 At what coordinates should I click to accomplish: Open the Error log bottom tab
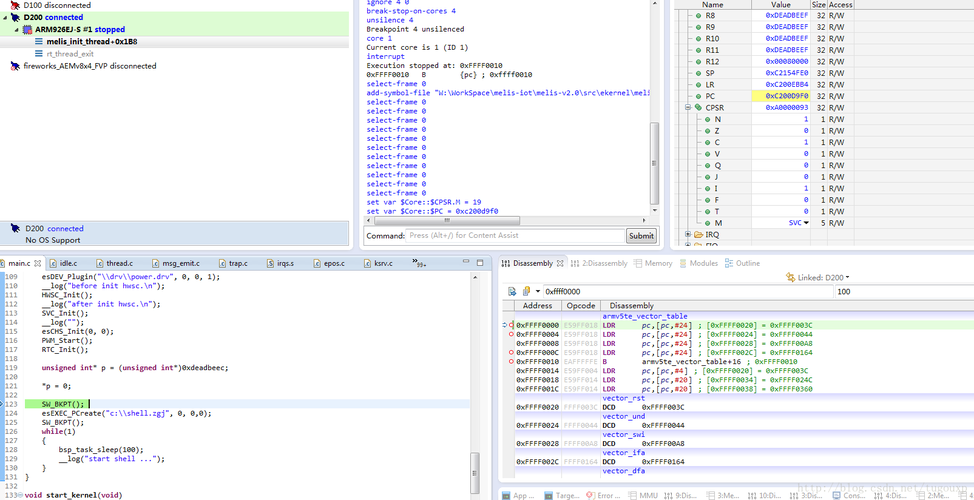(x=602, y=495)
